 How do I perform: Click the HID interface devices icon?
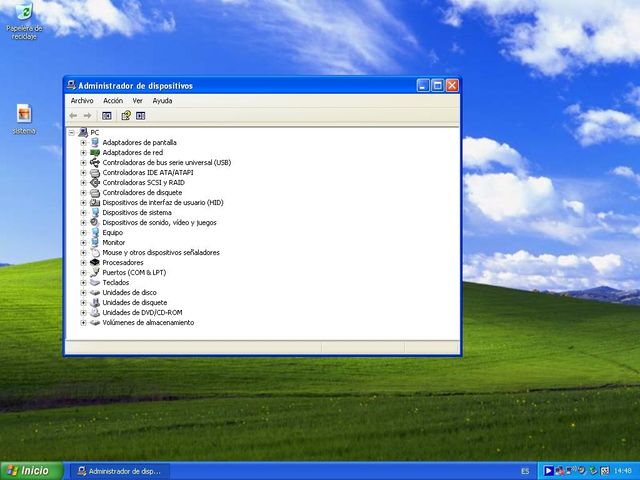pyautogui.click(x=95, y=202)
